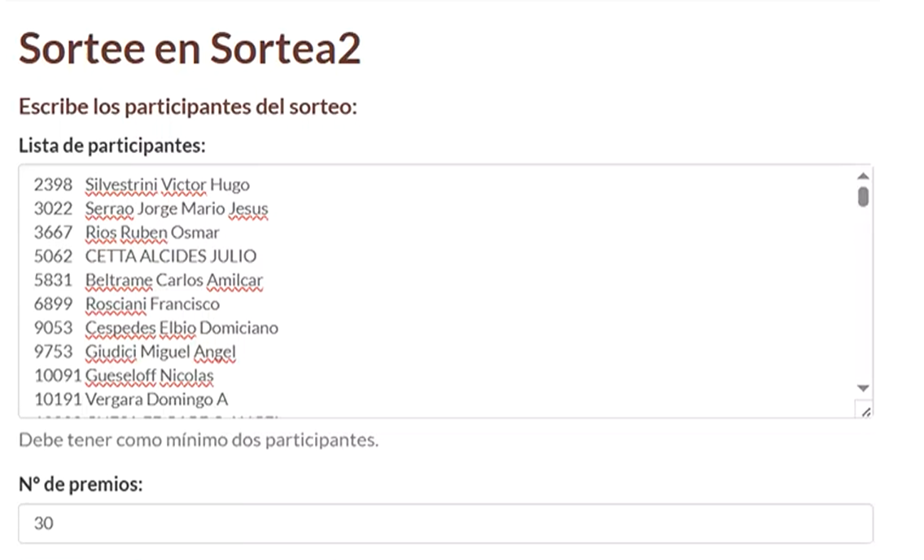Click the Sortee en Sortea2 heading
The height and width of the screenshot is (560, 924).
[x=190, y=48]
